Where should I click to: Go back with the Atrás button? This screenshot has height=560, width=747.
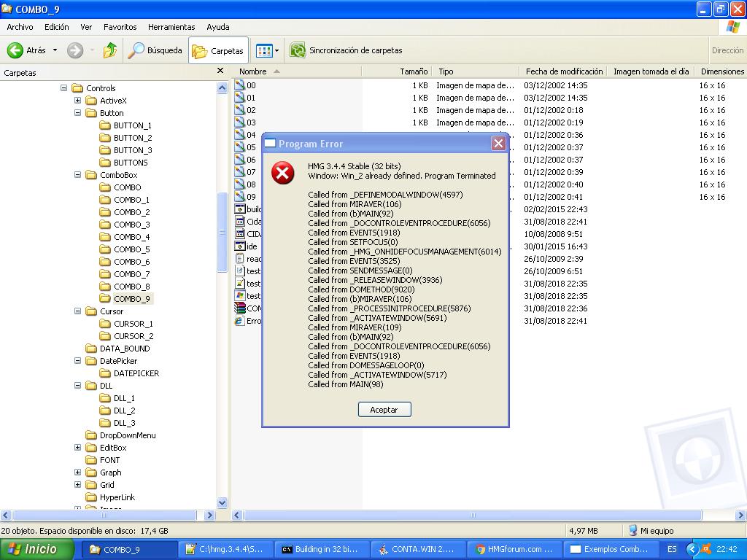[26, 50]
